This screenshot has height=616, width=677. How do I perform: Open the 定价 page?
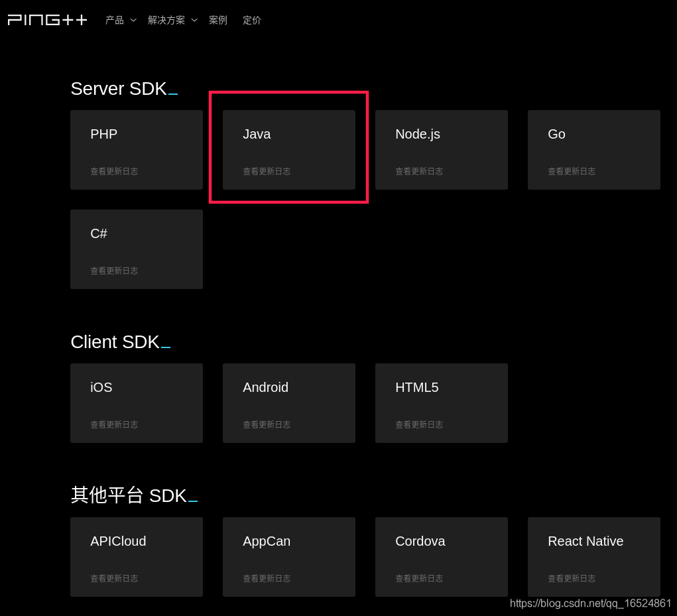[x=252, y=21]
